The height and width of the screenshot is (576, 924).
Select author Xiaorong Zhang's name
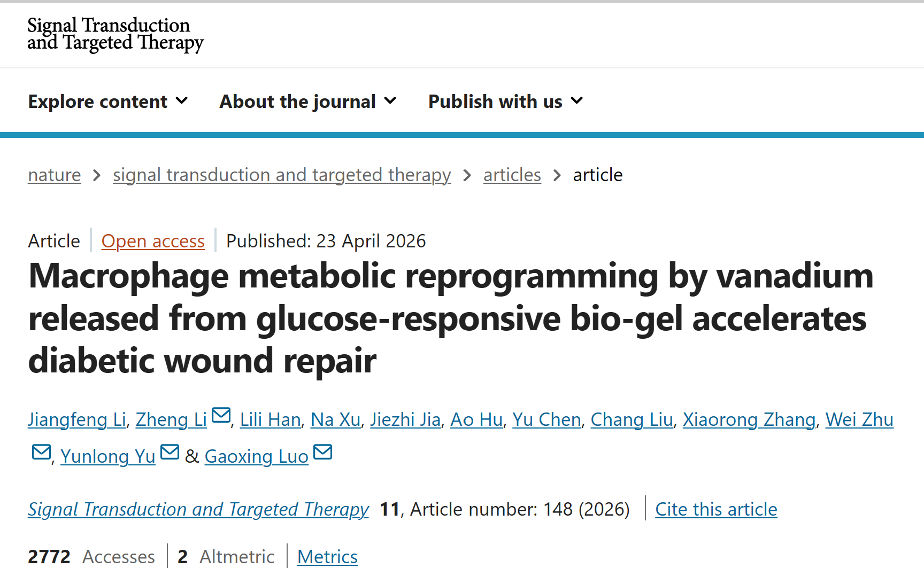click(x=749, y=420)
